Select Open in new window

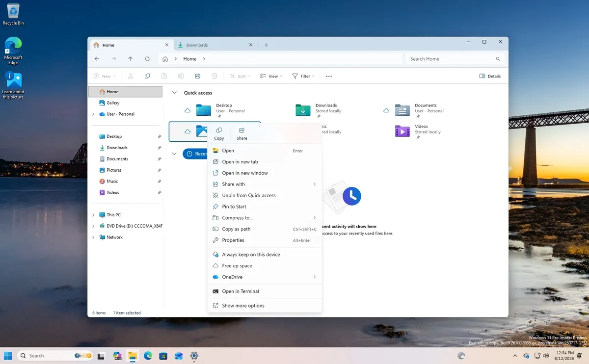(265, 173)
